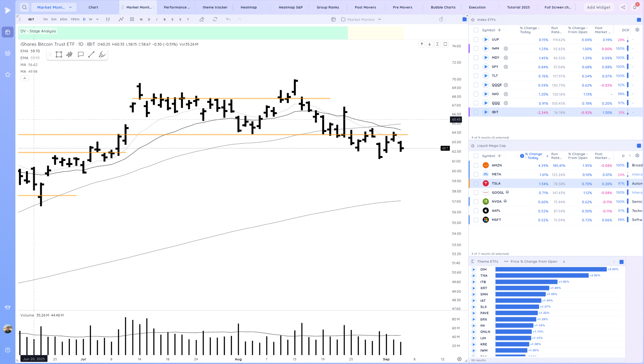Switch to the Performance tab
Viewport: 644px width, 364px height.
click(177, 7)
